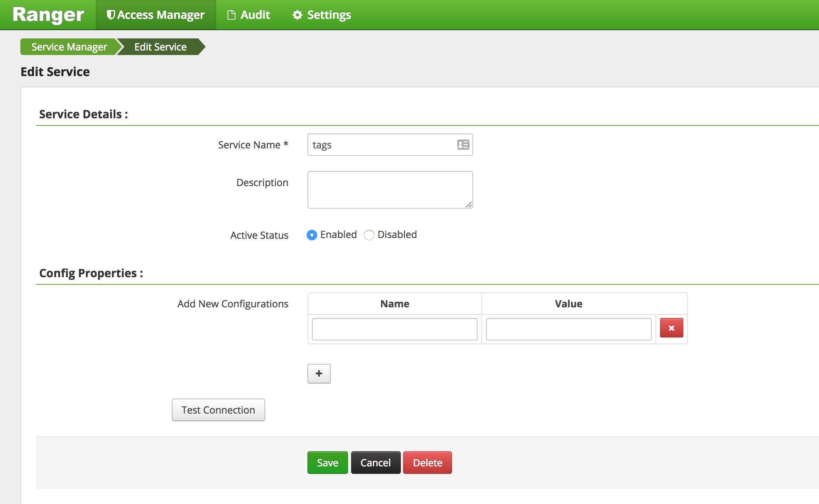Click the red Delete button
This screenshot has height=504, width=819.
coord(427,463)
